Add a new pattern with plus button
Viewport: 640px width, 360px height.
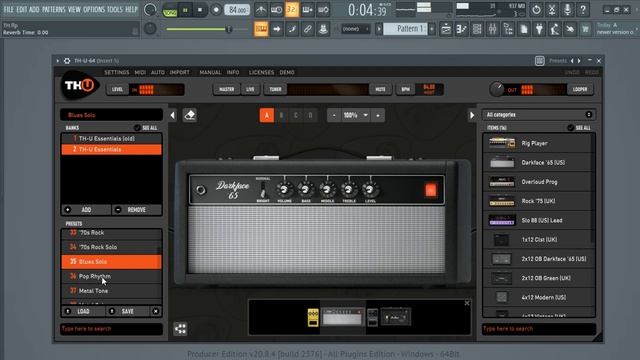tap(432, 29)
